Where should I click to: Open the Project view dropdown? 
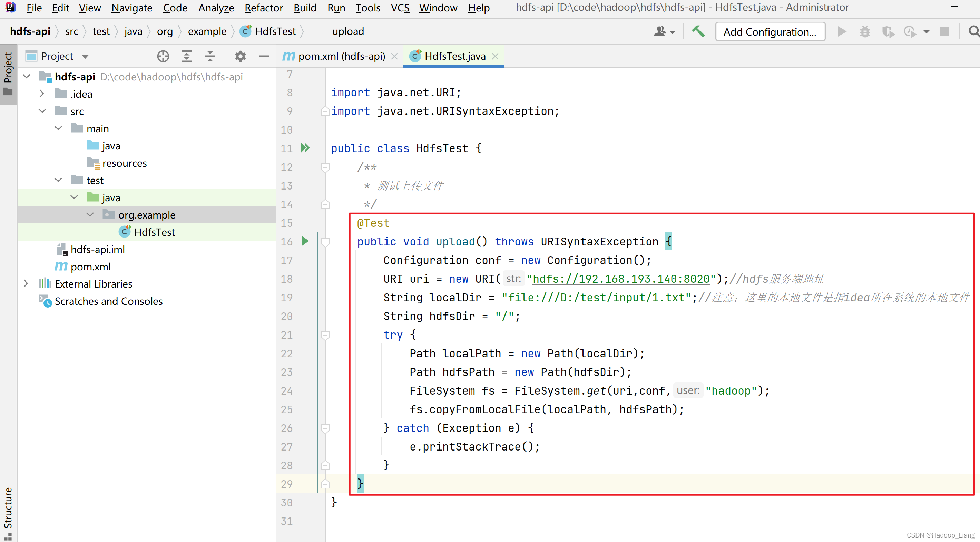point(85,57)
